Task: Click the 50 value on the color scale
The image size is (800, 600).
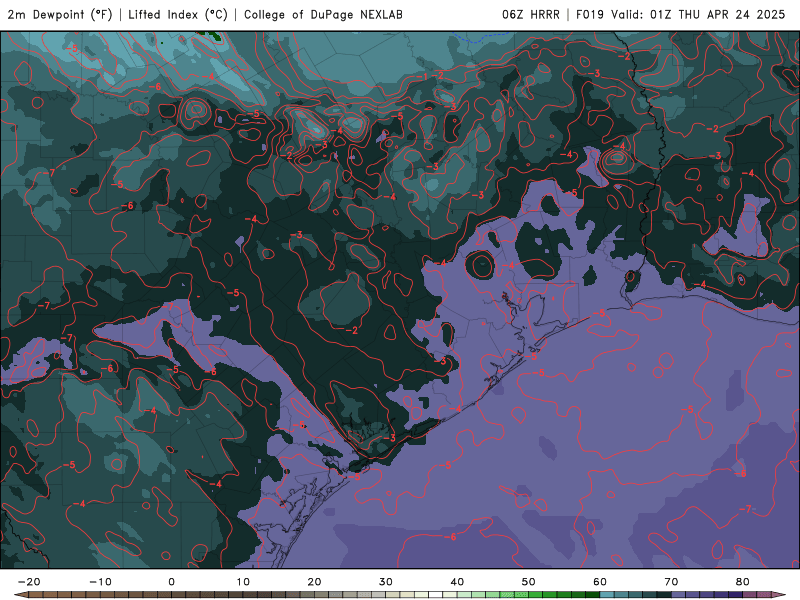Action: (x=529, y=582)
